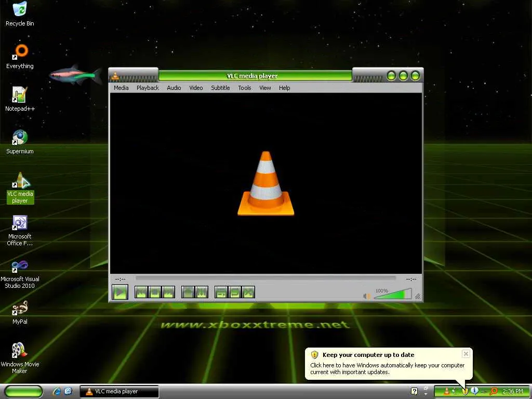The width and height of the screenshot is (532, 399).
Task: Click the language bar restore icon
Action: tap(426, 388)
